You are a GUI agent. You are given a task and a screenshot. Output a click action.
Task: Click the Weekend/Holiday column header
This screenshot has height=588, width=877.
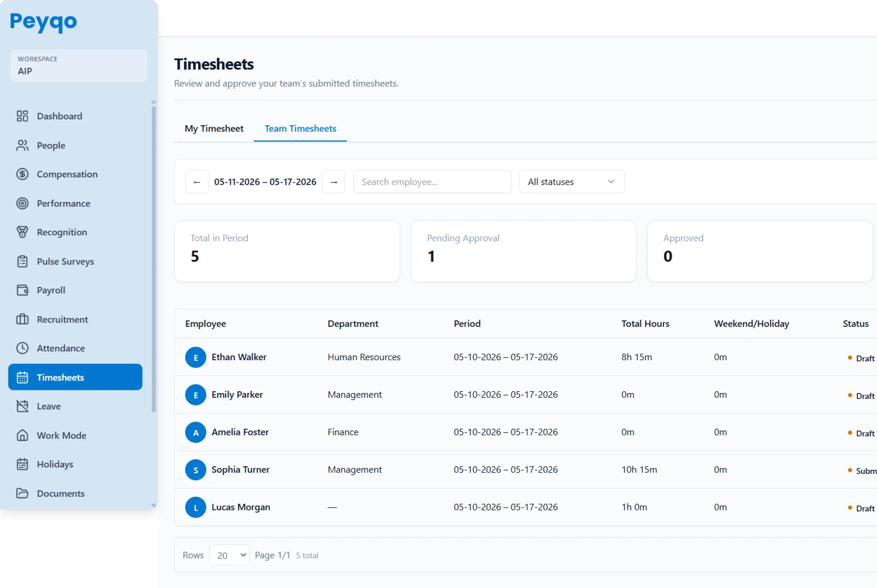[x=751, y=324]
